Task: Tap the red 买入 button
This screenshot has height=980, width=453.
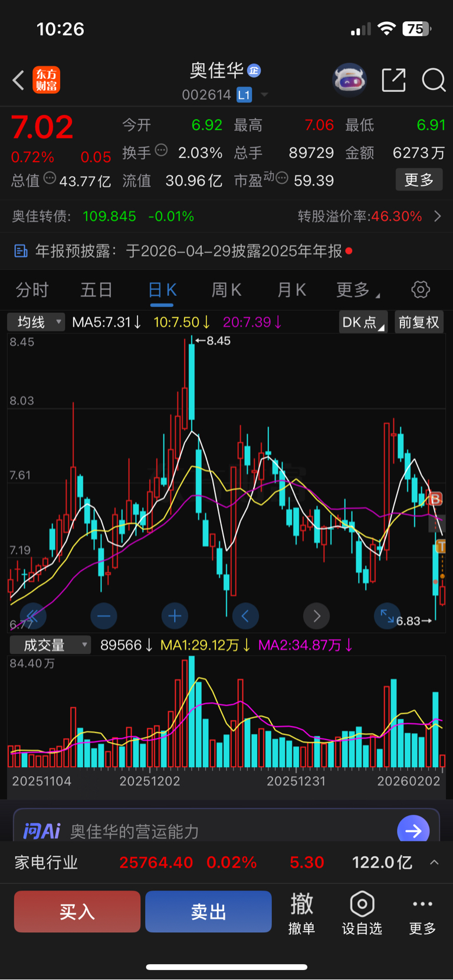Action: tap(77, 912)
